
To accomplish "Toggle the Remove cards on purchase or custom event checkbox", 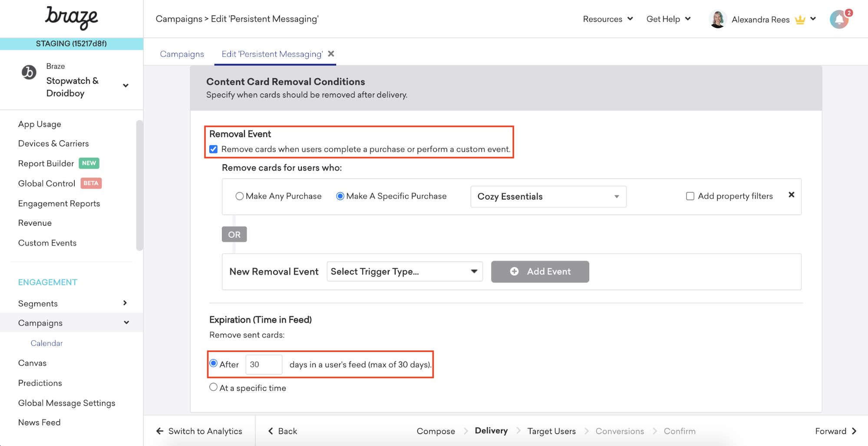I will coord(213,149).
